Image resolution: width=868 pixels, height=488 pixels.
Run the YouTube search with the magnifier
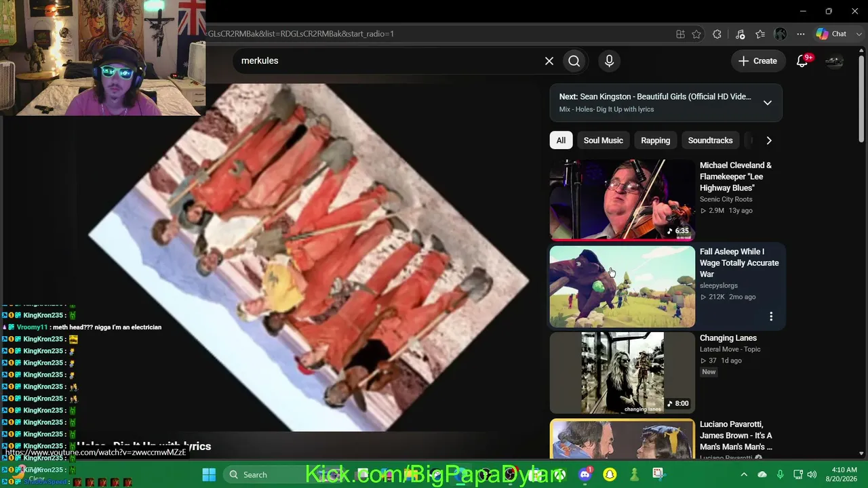(574, 61)
